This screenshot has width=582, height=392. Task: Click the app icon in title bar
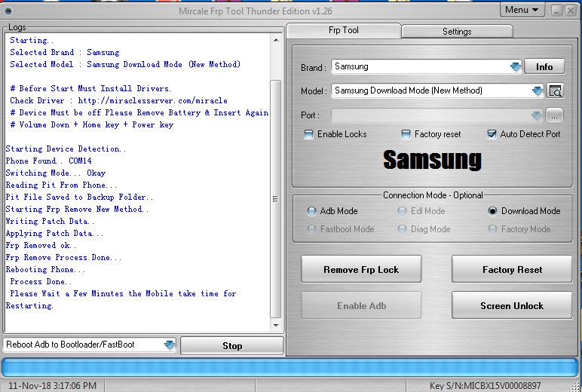[8, 11]
